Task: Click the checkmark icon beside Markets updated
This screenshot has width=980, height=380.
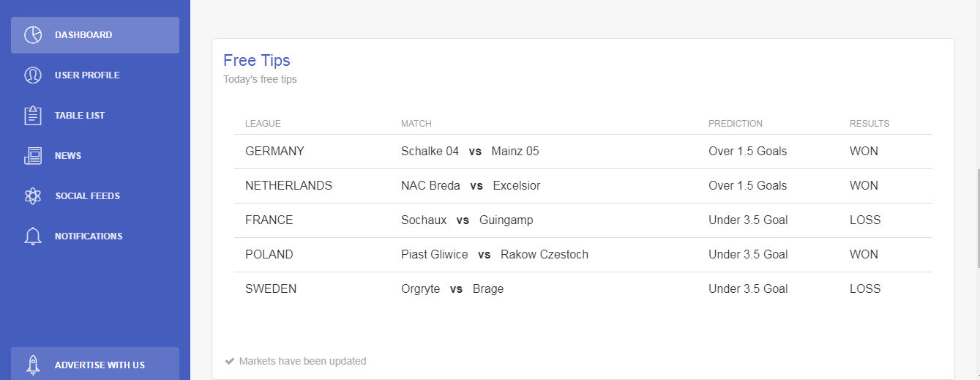Action: 230,361
